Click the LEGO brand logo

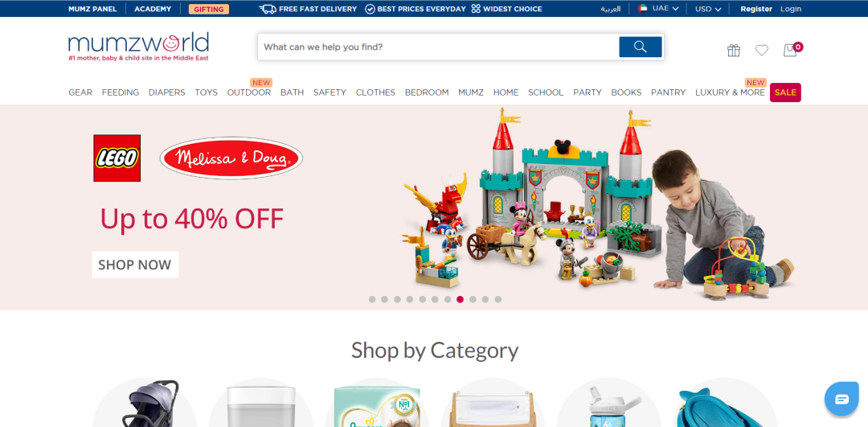117,158
